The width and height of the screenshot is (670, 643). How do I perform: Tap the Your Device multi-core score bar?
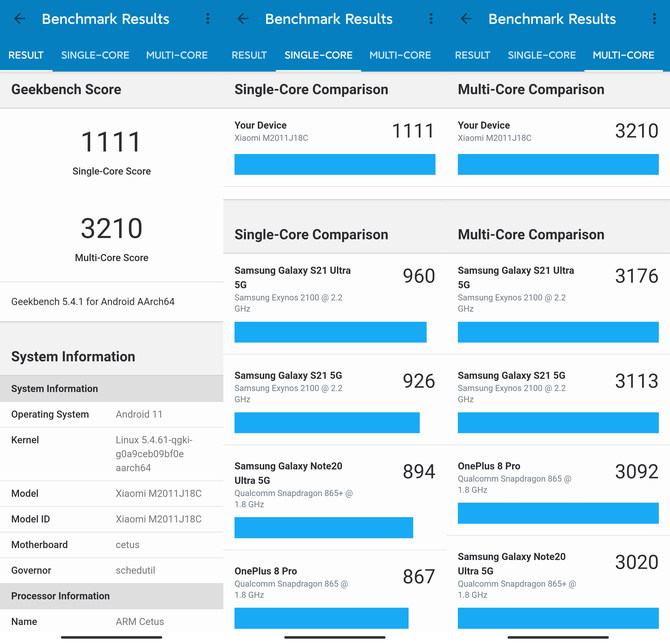(x=558, y=164)
